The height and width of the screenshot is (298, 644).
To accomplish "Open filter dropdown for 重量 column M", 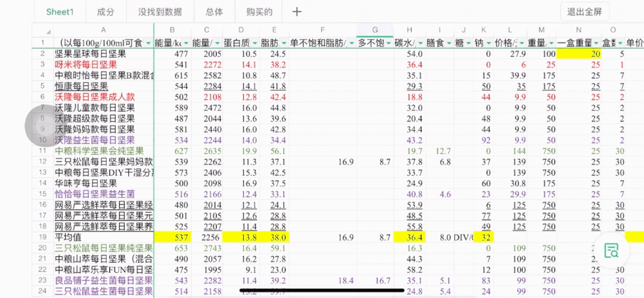I will tap(551, 43).
